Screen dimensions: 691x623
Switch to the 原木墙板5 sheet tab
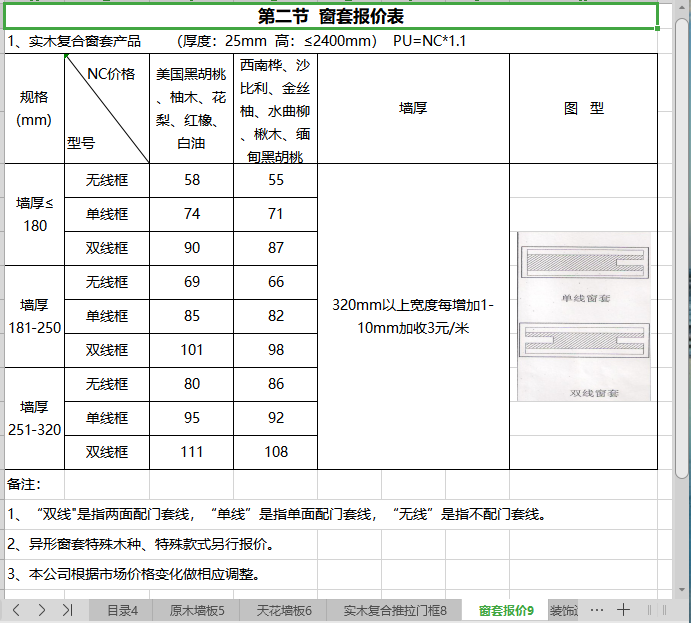(197, 609)
